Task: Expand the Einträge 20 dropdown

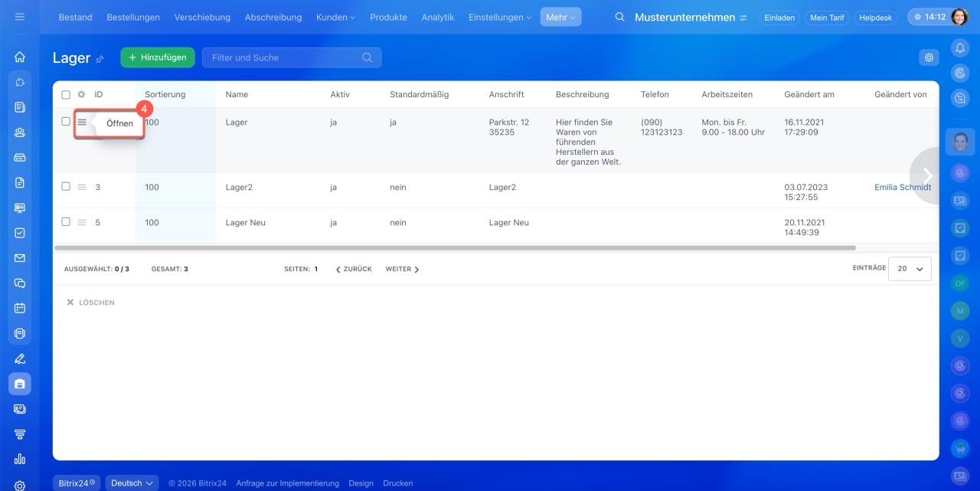Action: click(910, 269)
